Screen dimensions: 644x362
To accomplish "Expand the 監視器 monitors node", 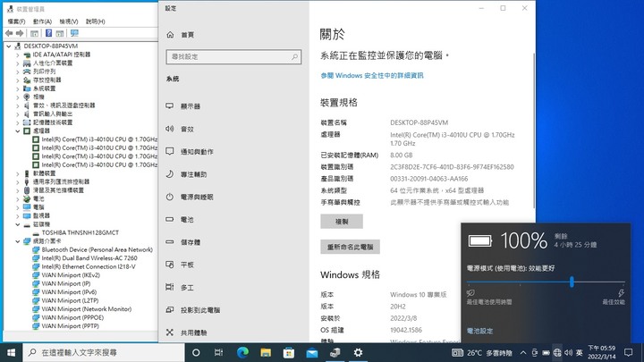I will pyautogui.click(x=18, y=216).
